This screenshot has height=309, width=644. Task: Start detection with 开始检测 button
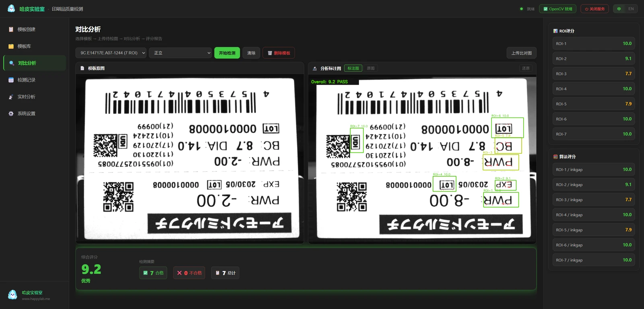(x=227, y=53)
